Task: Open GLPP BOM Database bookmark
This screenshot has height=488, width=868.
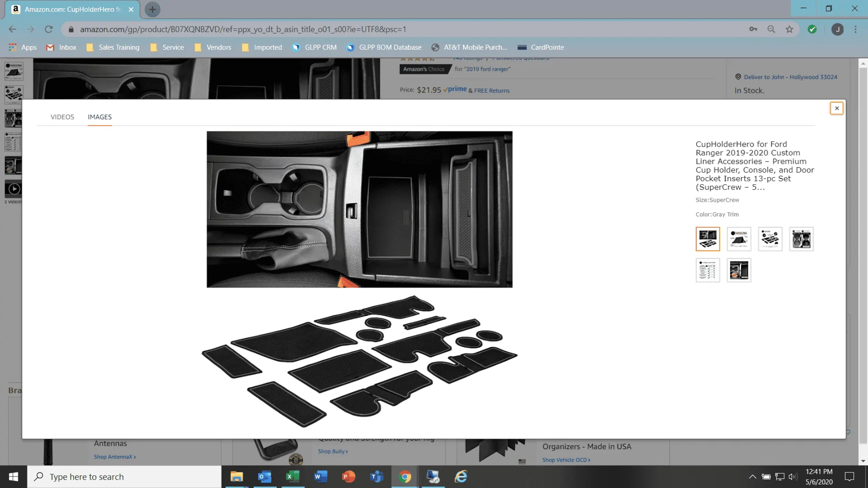Action: [384, 47]
